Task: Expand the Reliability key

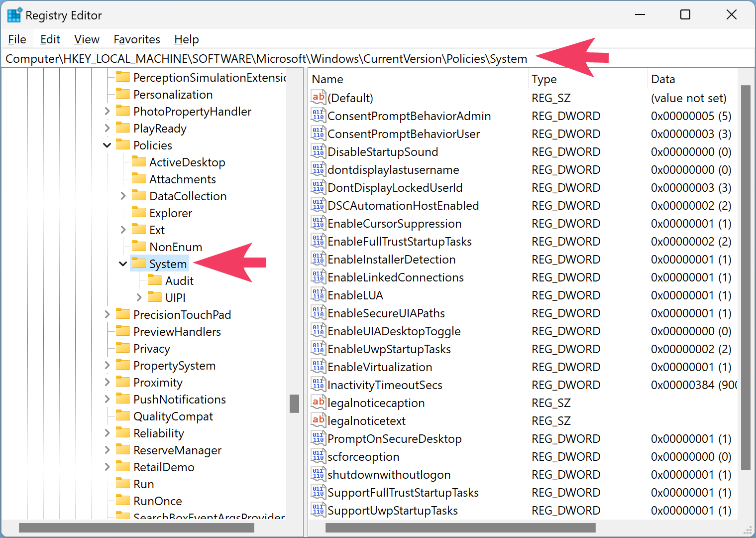Action: point(107,433)
